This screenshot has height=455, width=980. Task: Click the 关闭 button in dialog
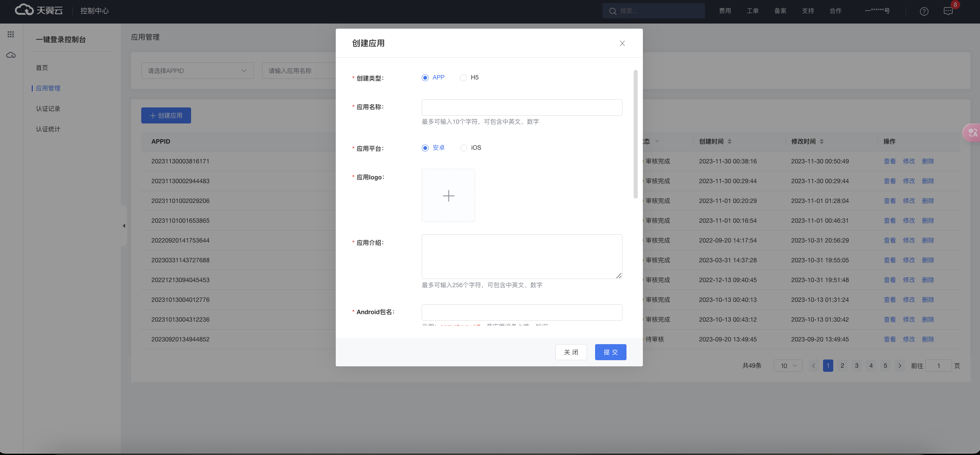pyautogui.click(x=571, y=352)
